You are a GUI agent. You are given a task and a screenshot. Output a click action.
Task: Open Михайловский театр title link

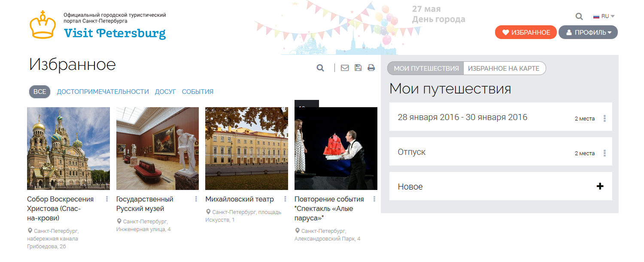(x=240, y=199)
